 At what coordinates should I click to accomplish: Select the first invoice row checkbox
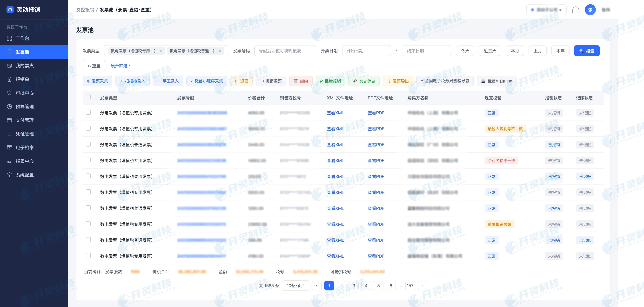(x=88, y=112)
